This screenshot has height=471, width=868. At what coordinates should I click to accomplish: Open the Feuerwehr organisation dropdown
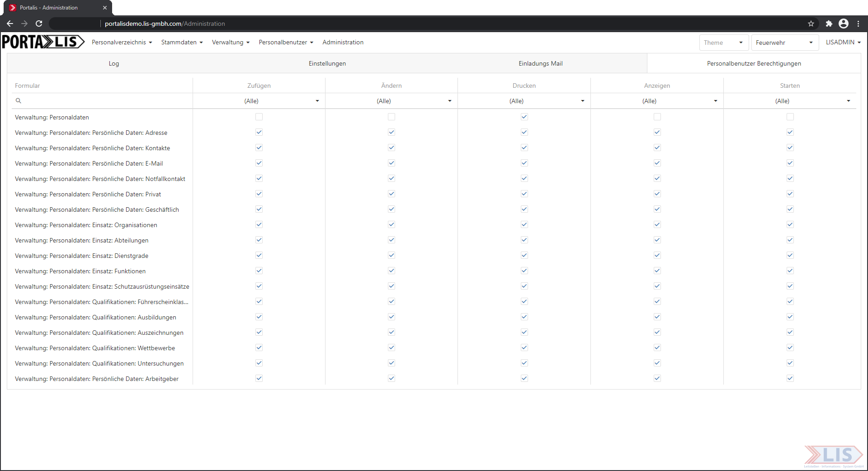pyautogui.click(x=785, y=43)
